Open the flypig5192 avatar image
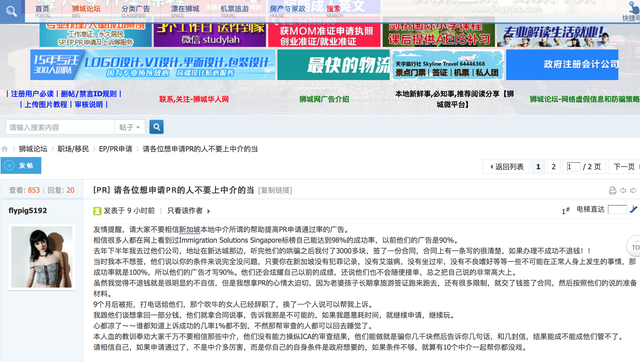Viewport: 640px width, 362px height. (x=42, y=257)
